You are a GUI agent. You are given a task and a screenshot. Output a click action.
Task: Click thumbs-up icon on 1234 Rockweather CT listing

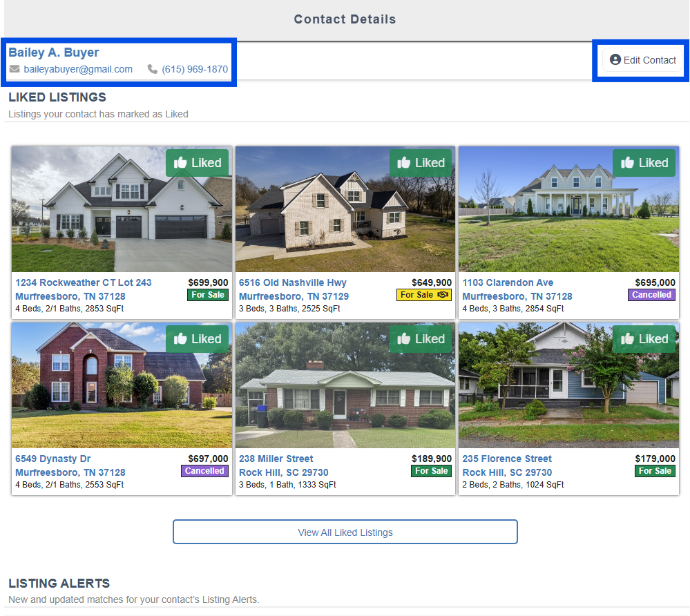(181, 163)
